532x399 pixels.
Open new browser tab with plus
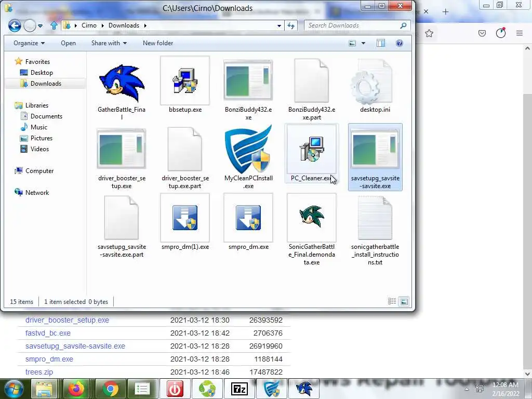click(445, 12)
